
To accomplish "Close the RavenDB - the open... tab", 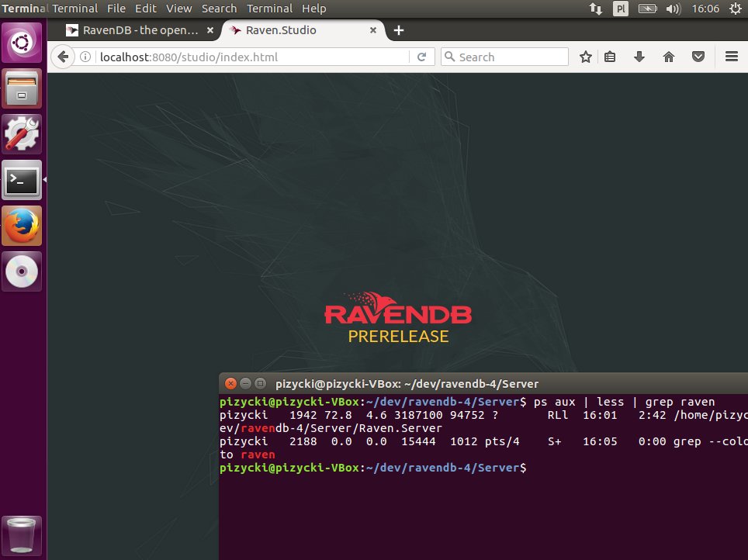I will [210, 30].
